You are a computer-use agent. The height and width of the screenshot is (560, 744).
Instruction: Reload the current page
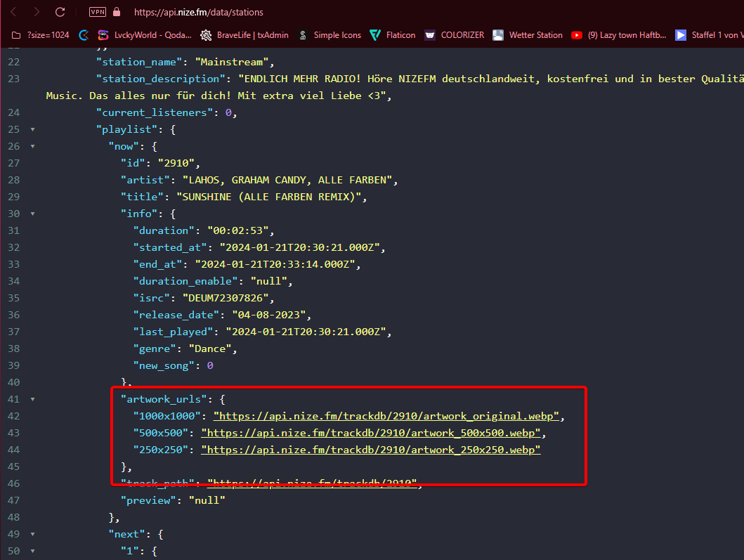coord(60,12)
